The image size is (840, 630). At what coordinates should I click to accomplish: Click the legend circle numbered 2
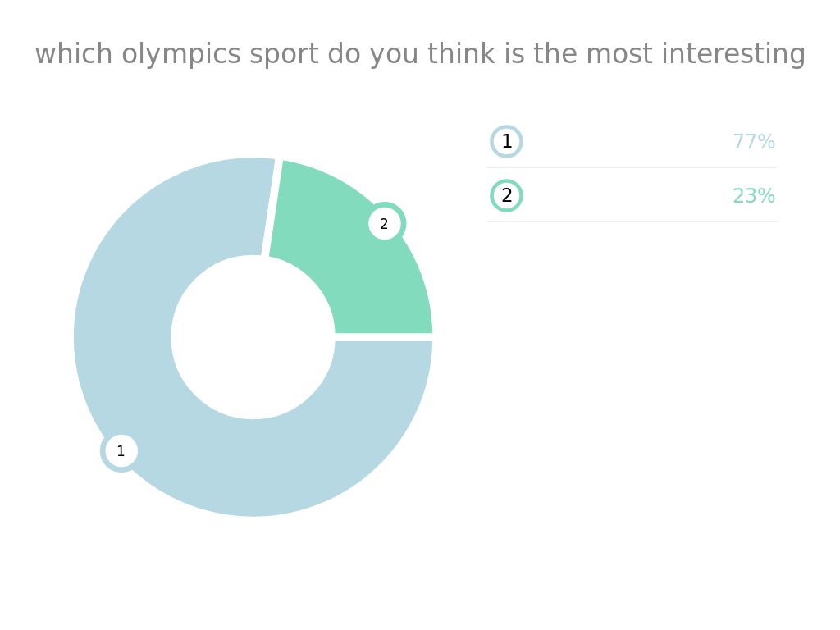506,195
